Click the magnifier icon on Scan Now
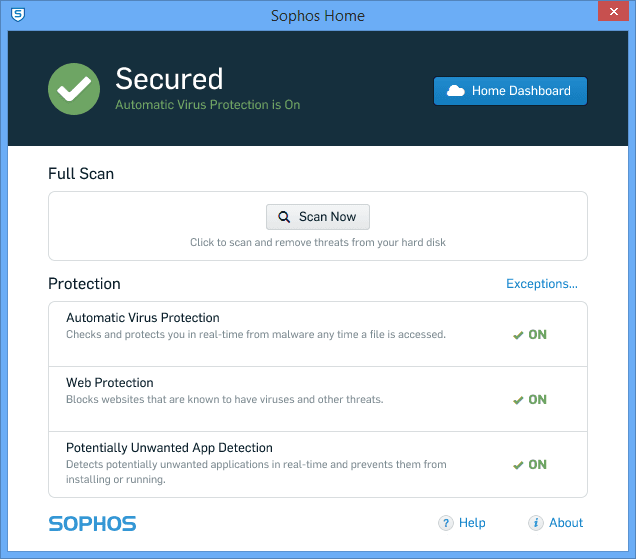The image size is (636, 559). [284, 217]
